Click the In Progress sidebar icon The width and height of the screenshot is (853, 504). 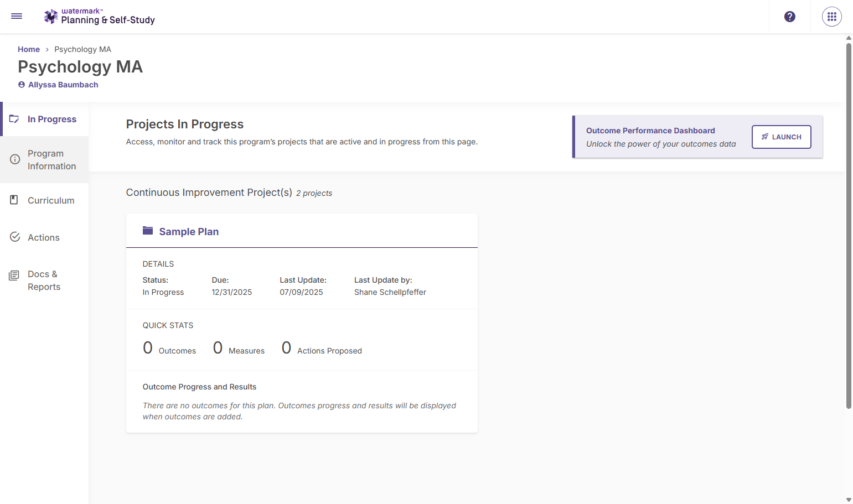pyautogui.click(x=14, y=119)
